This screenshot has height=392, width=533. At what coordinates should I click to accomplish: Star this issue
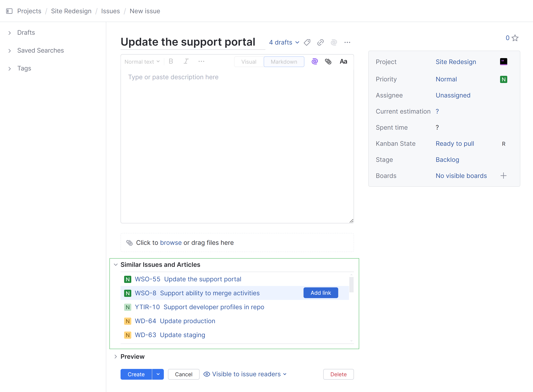515,38
